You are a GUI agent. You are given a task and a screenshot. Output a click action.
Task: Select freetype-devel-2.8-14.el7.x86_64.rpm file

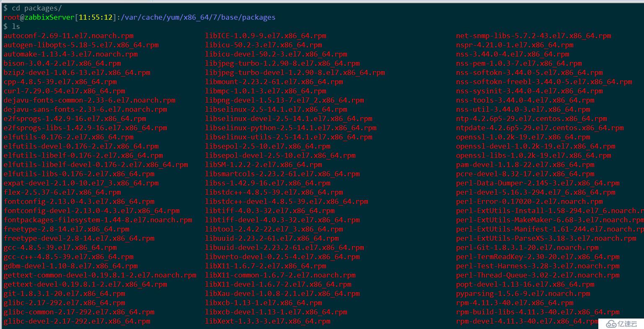click(x=79, y=239)
